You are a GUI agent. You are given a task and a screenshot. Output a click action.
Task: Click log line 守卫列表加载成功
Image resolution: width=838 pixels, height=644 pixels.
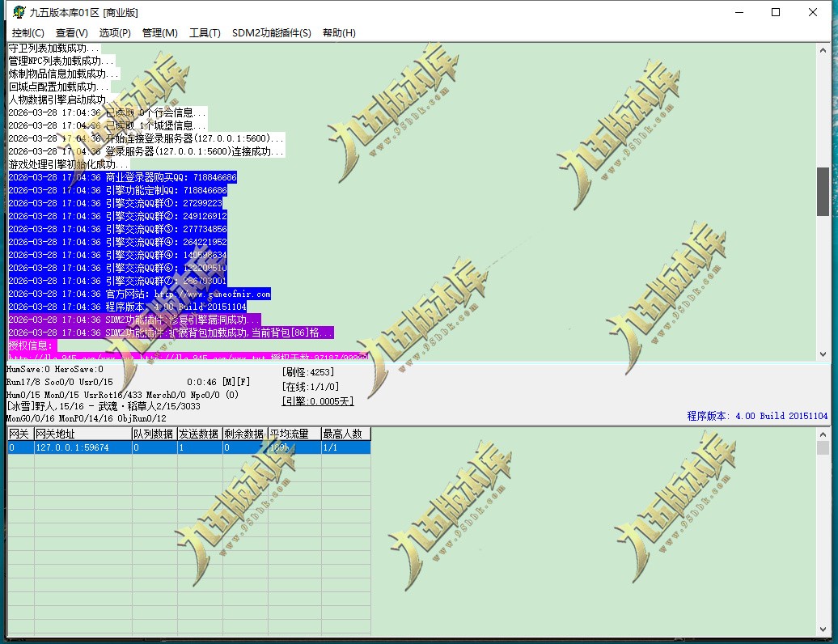click(54, 48)
